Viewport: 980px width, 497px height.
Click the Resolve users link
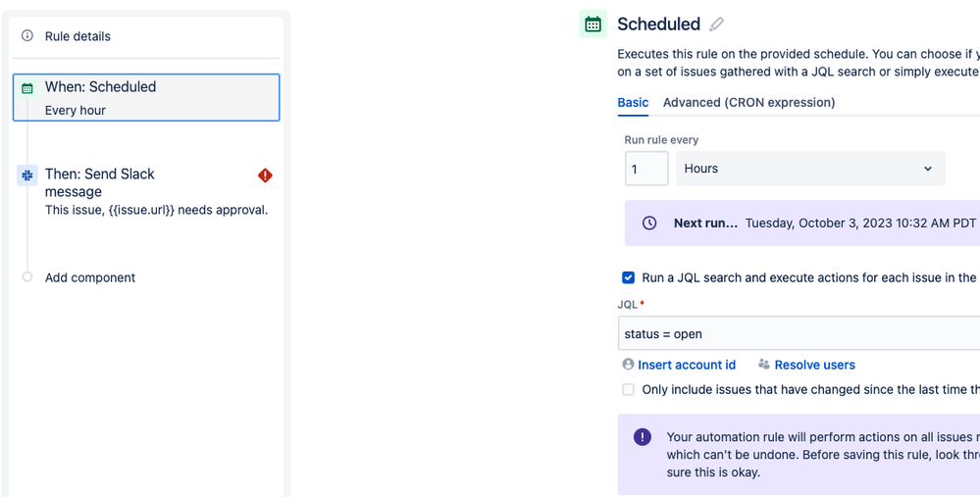click(x=814, y=365)
